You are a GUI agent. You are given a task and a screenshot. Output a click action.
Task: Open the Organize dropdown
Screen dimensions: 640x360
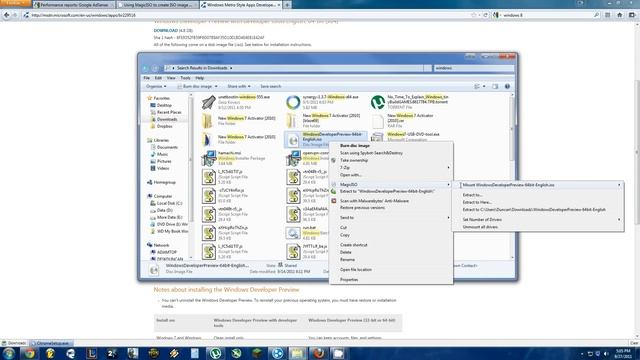156,87
